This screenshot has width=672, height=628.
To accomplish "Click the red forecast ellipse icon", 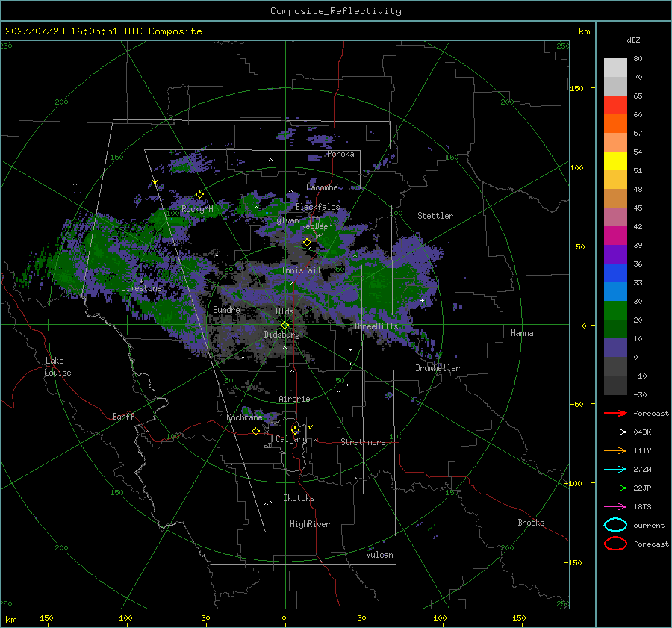I will tap(615, 544).
